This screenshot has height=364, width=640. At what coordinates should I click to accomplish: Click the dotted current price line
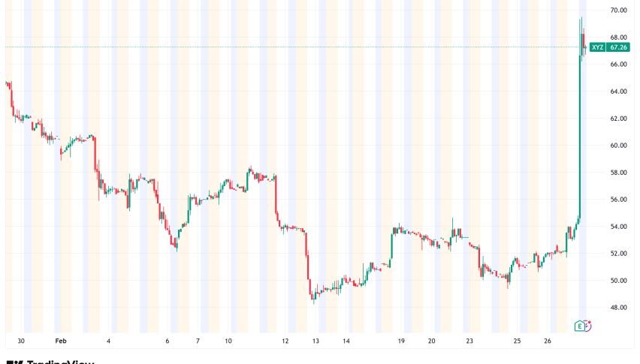(300, 47)
